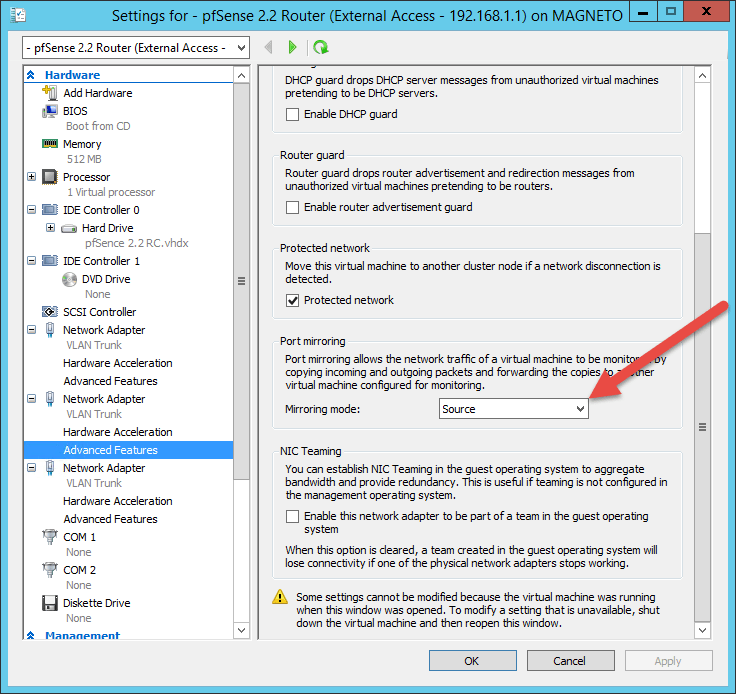Open the Mirroring mode dropdown

[x=514, y=409]
